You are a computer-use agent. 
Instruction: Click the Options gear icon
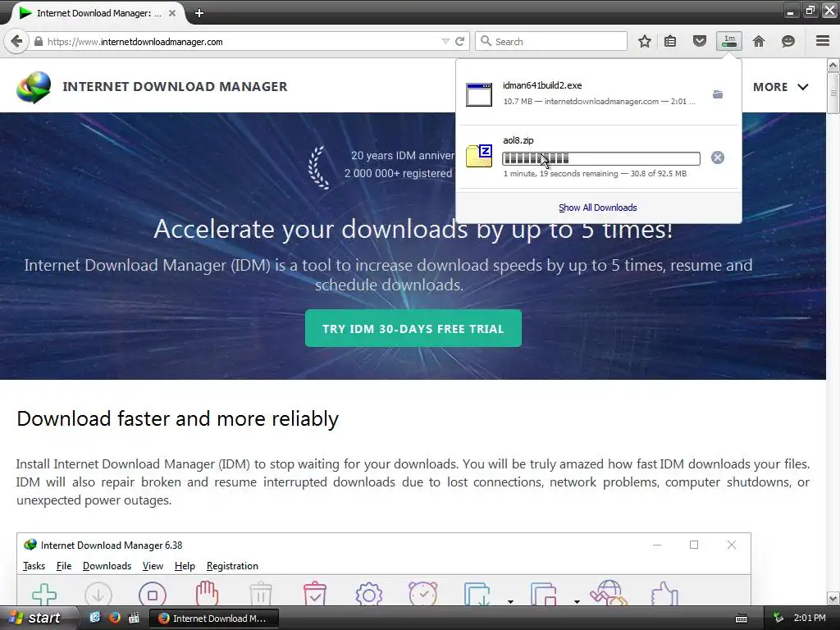[369, 595]
